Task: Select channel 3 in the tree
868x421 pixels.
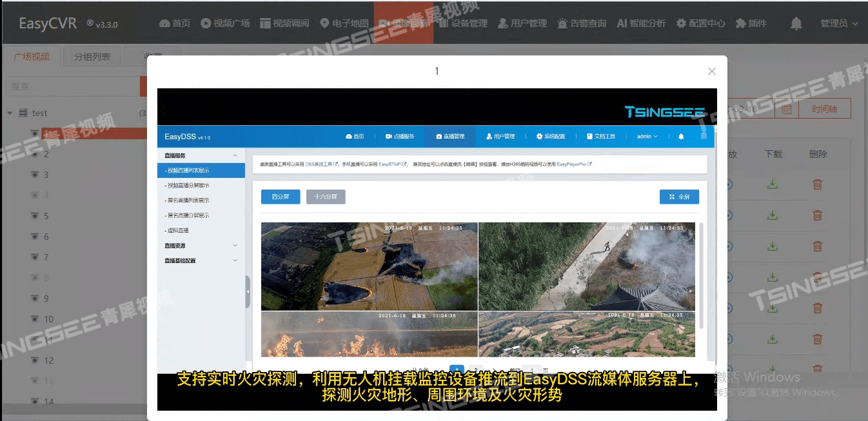Action: [46, 175]
